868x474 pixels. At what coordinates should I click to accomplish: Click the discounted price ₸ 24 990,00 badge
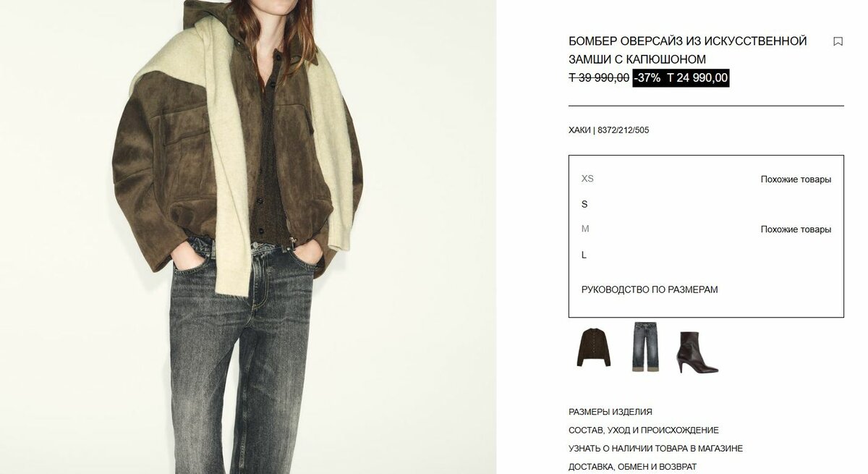(697, 78)
